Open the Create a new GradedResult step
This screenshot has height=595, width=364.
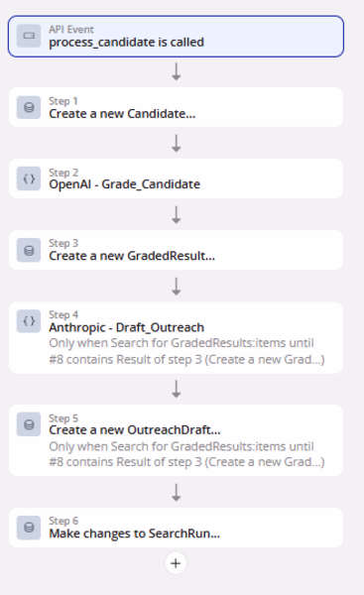(x=176, y=250)
